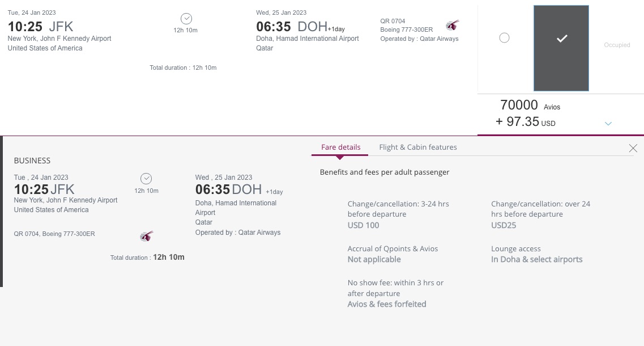Viewport: 644px width, 346px height.
Task: Close the Fare details panel with the X icon
Action: pyautogui.click(x=633, y=148)
